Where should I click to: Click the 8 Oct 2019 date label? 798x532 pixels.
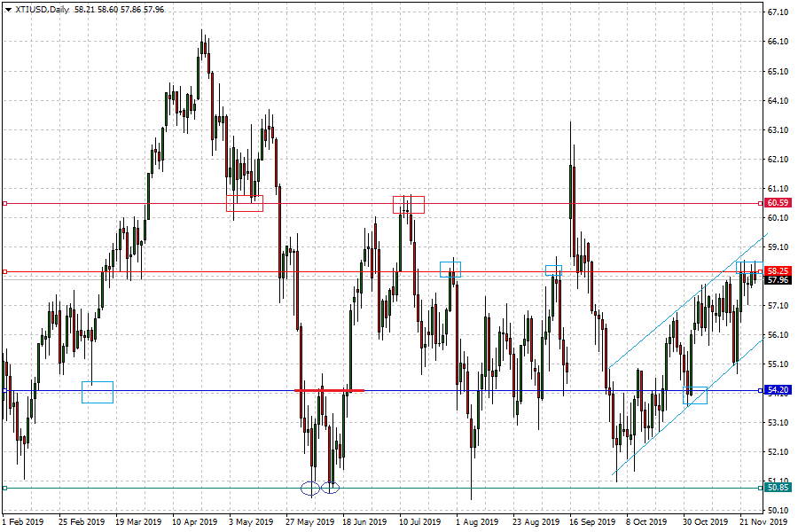pyautogui.click(x=646, y=522)
